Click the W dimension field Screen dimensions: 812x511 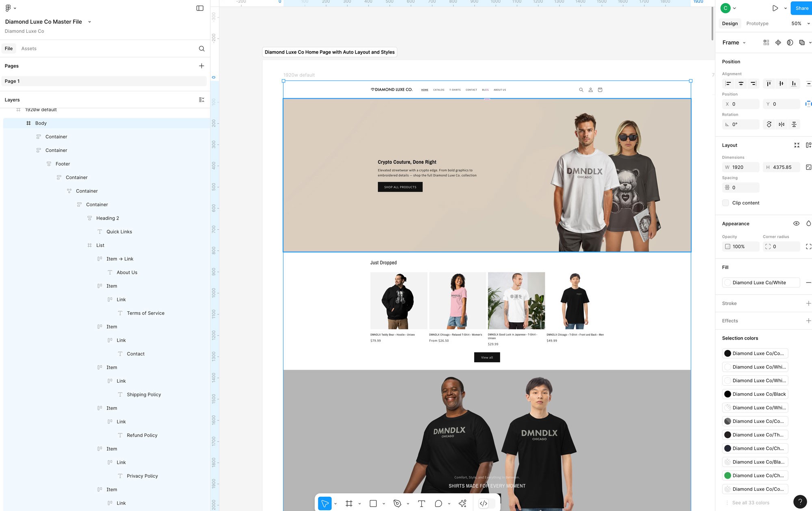pyautogui.click(x=741, y=167)
